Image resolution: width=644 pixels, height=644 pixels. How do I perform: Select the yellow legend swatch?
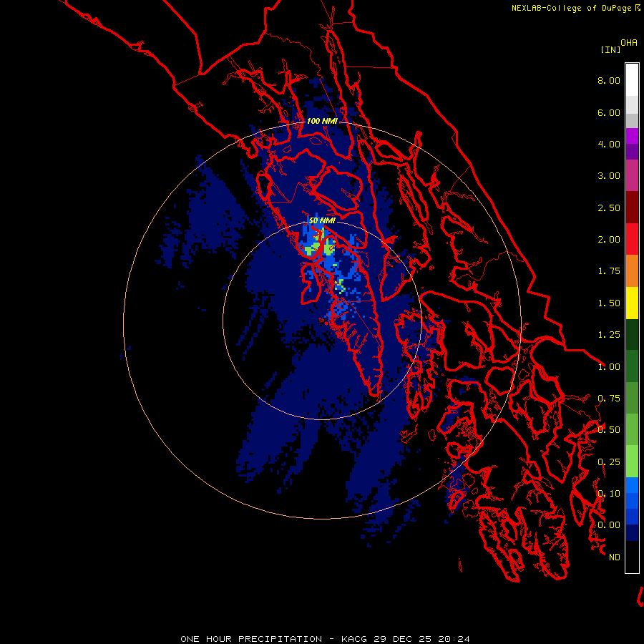[632, 303]
